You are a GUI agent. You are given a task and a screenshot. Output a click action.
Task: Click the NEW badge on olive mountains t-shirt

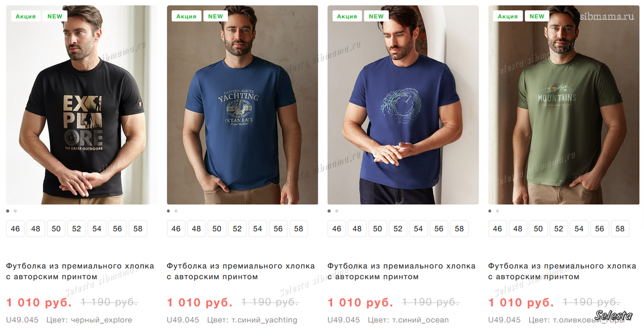[537, 16]
